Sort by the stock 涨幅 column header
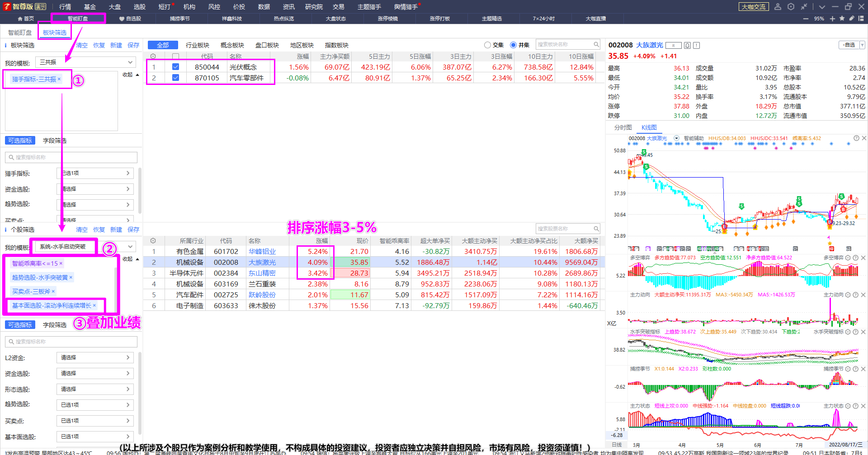This screenshot has width=868, height=455. pyautogui.click(x=322, y=241)
